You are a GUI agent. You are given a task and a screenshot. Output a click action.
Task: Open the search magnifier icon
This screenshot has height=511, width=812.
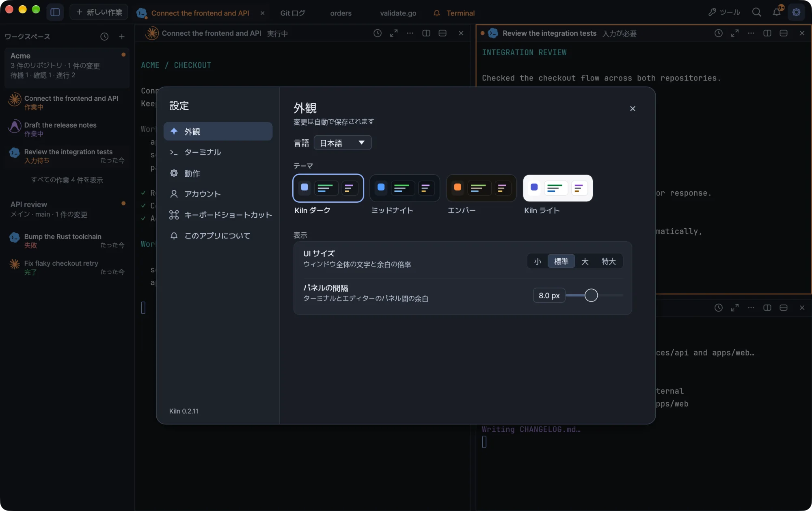click(756, 12)
